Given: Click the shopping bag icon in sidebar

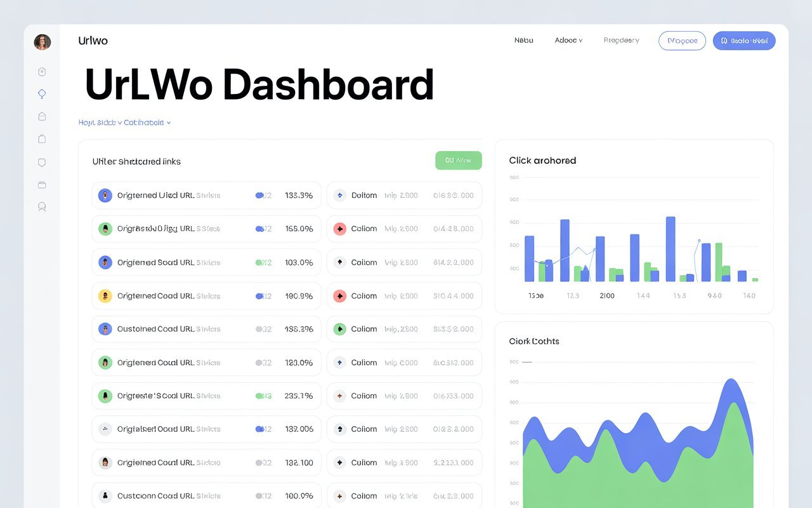Looking at the screenshot, I should click(42, 138).
